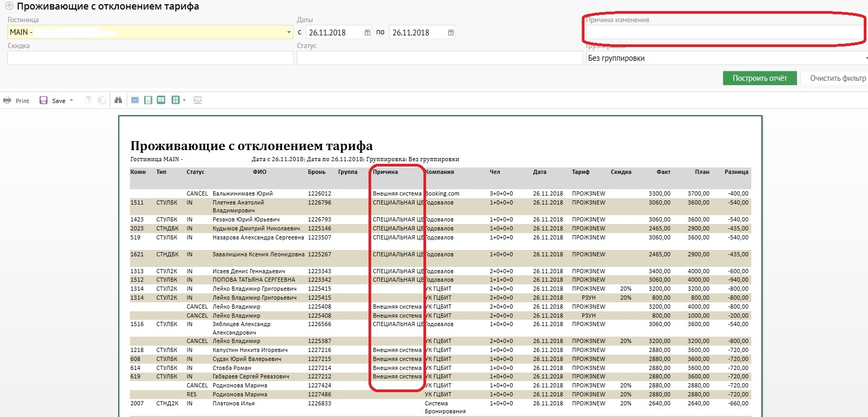Image resolution: width=868 pixels, height=417 pixels.
Task: Click the binoculars find icon
Action: pyautogui.click(x=118, y=100)
